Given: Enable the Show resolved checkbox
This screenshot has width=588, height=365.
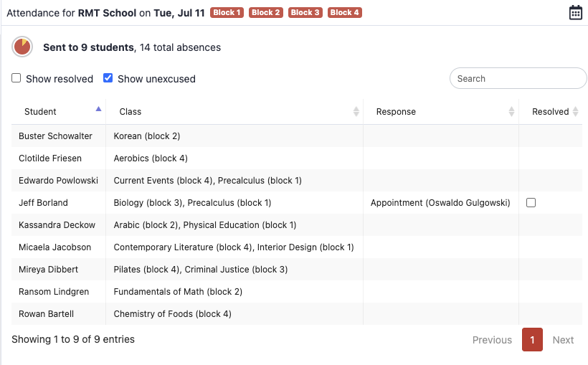Looking at the screenshot, I should [x=16, y=78].
